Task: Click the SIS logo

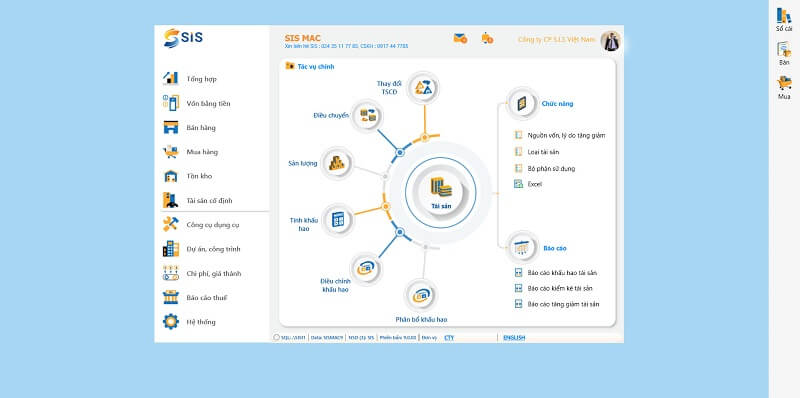Action: pyautogui.click(x=183, y=38)
